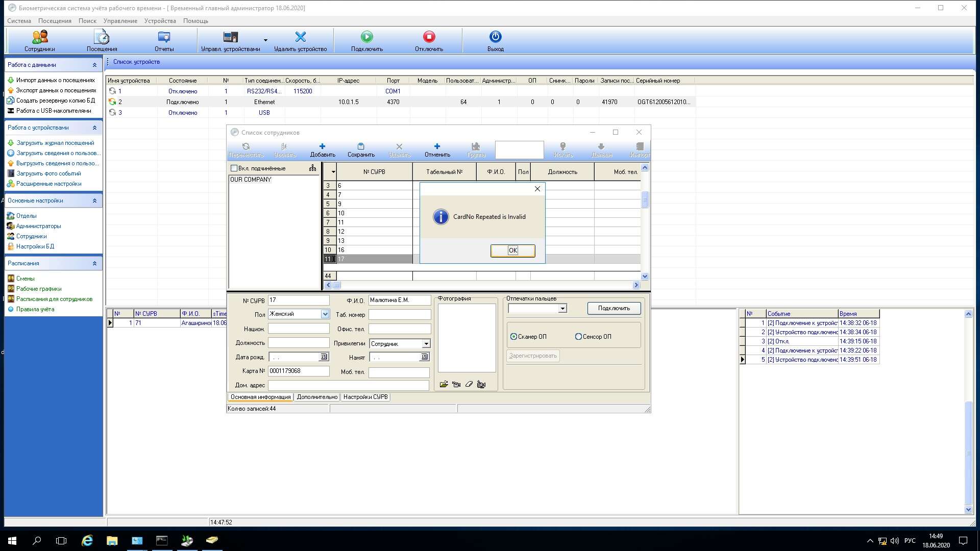Click Подключить button in fingerprint section

point(614,308)
